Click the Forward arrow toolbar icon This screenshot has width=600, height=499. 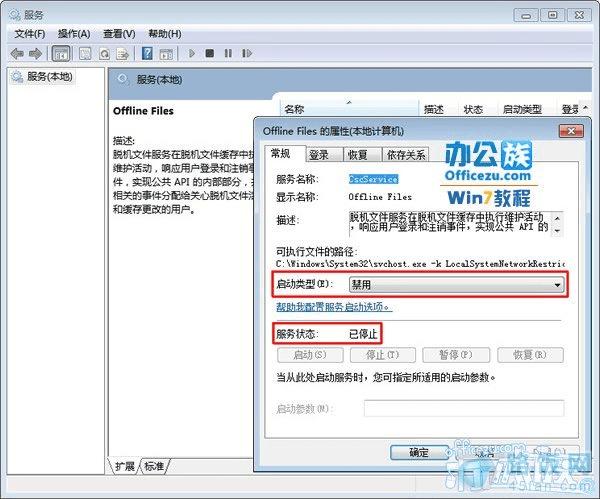(36, 53)
